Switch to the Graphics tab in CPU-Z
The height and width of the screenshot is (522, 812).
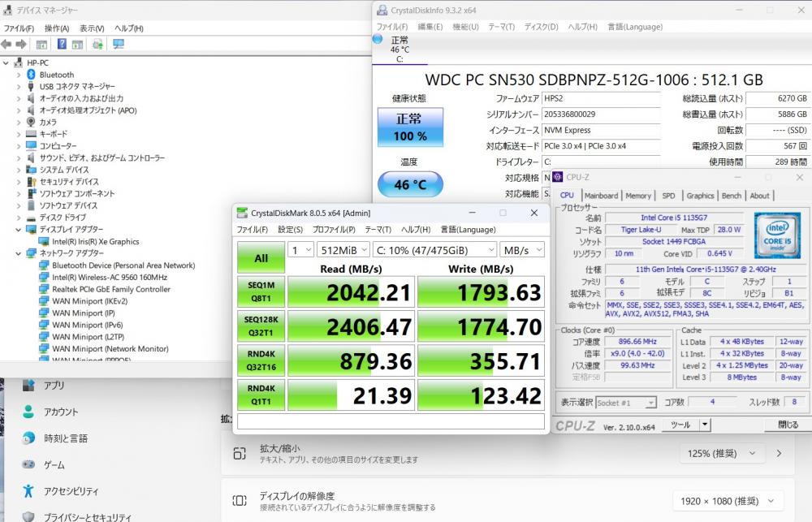pyautogui.click(x=700, y=195)
